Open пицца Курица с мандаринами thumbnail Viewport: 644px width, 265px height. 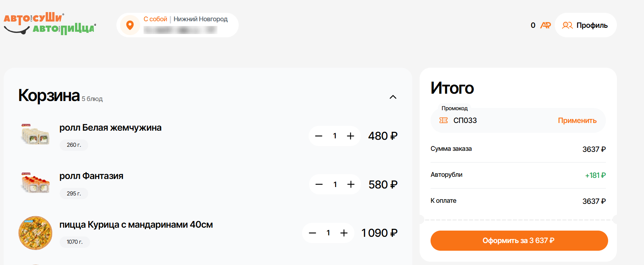point(36,233)
